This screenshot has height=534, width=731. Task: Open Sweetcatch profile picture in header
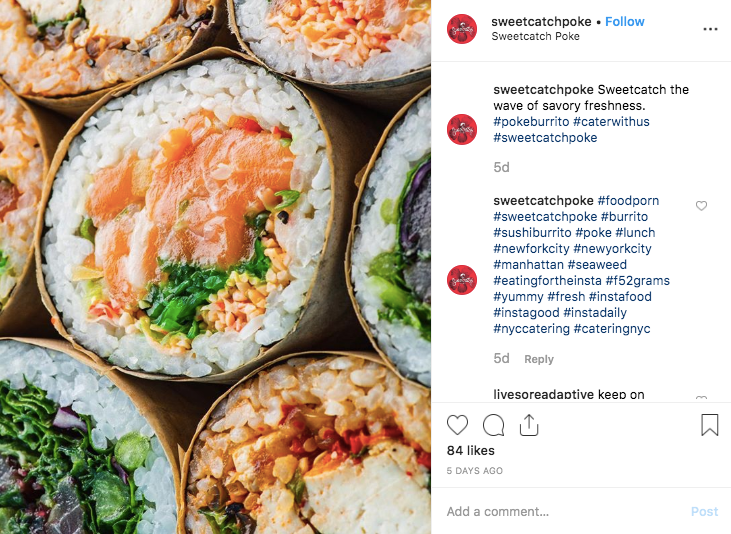[462, 29]
